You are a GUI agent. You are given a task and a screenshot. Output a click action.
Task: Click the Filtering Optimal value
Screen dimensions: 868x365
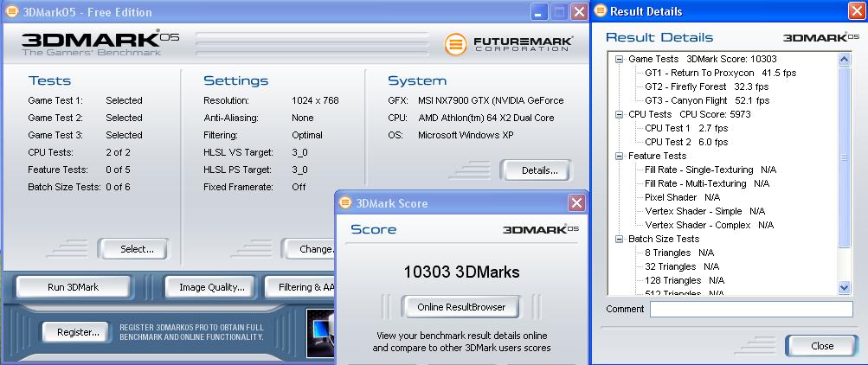[x=307, y=135]
